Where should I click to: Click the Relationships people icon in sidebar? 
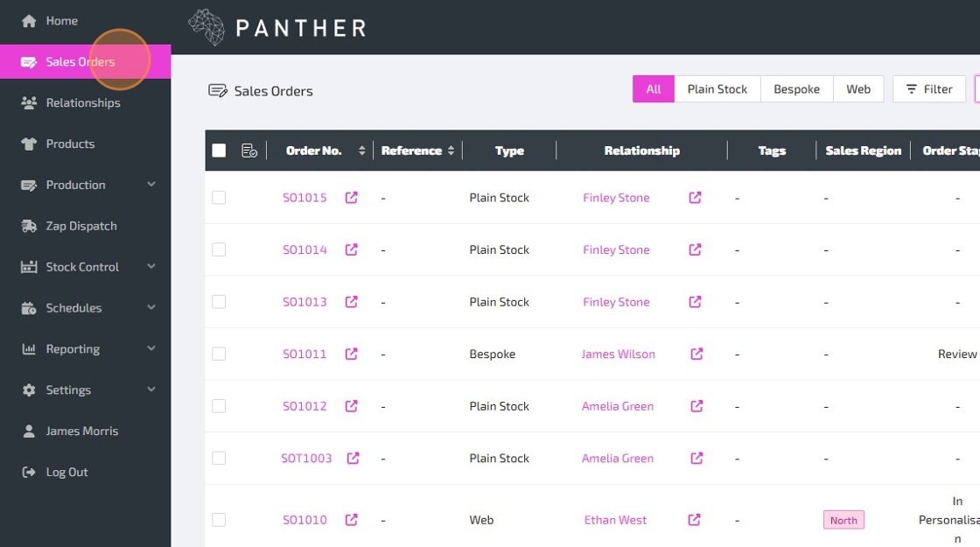click(x=29, y=102)
